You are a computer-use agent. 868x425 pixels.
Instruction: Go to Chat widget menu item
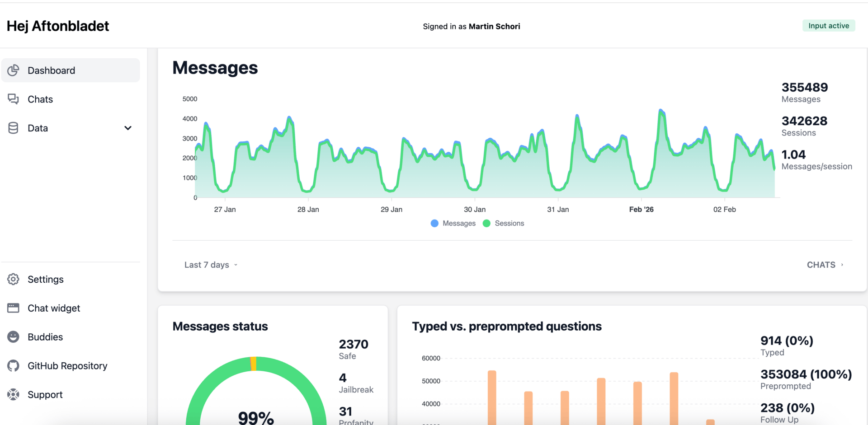pos(71,308)
